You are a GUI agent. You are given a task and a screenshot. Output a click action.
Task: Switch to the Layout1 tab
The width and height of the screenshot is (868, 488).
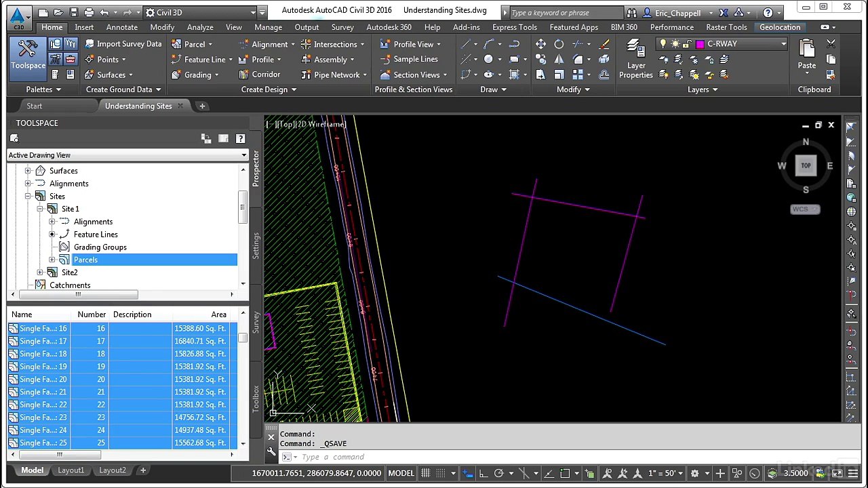tap(71, 470)
